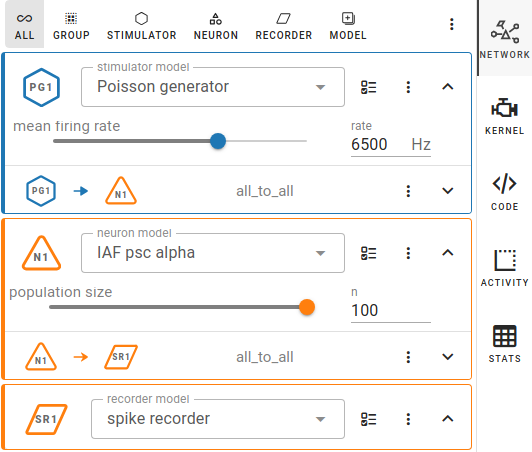Show only Stimulator nodes
This screenshot has height=452, width=532.
pos(141,26)
